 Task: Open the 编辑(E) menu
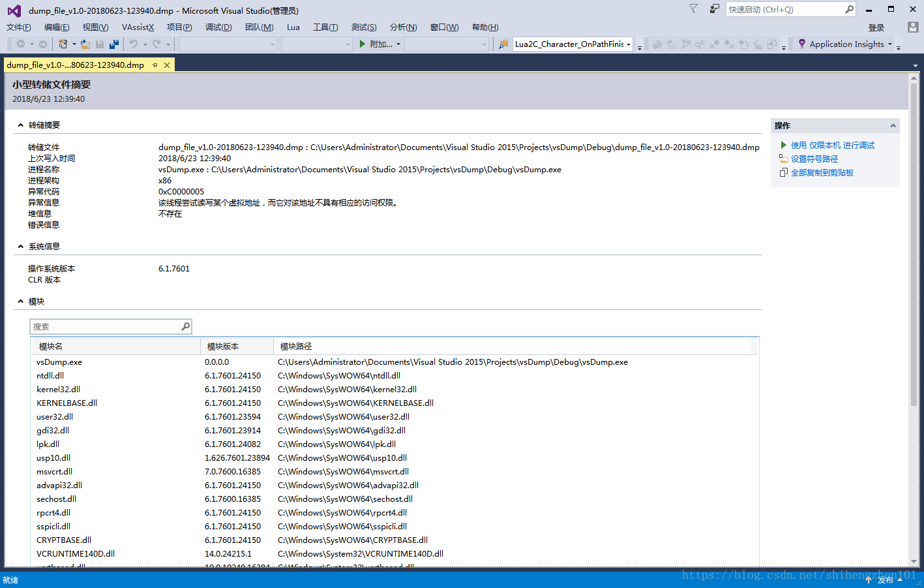[57, 27]
